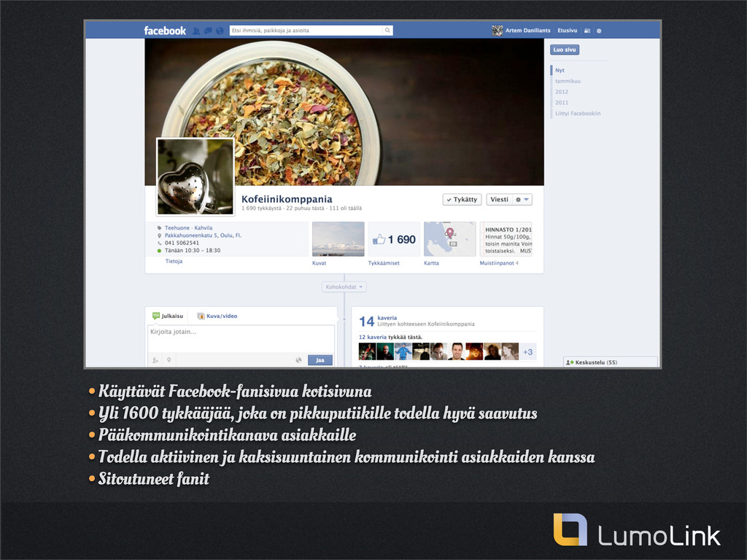Expand the Kohokohdat dropdown
The height and width of the screenshot is (560, 747).
pos(344,287)
